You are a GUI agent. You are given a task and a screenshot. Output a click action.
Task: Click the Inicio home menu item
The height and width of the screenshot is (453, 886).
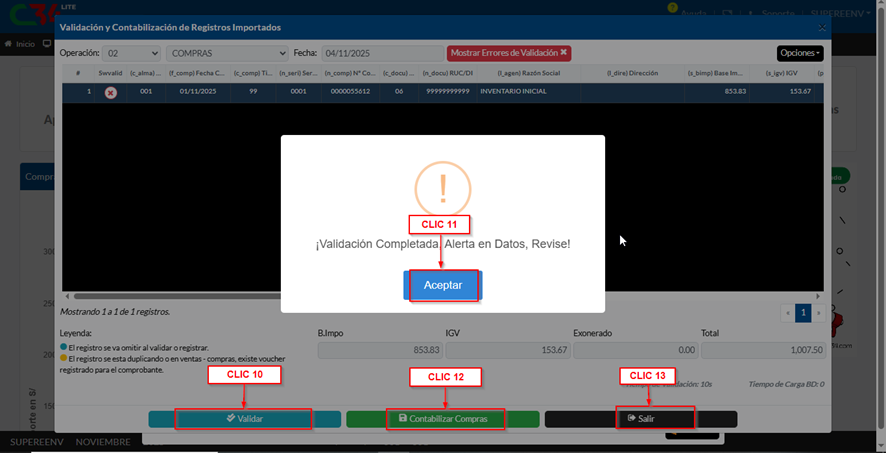(20, 45)
